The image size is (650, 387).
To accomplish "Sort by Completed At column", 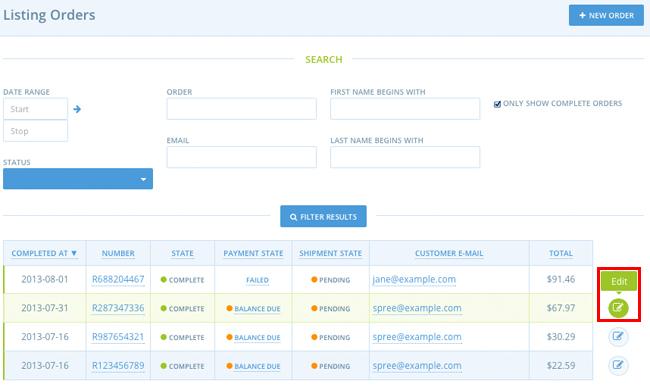I will pyautogui.click(x=44, y=253).
